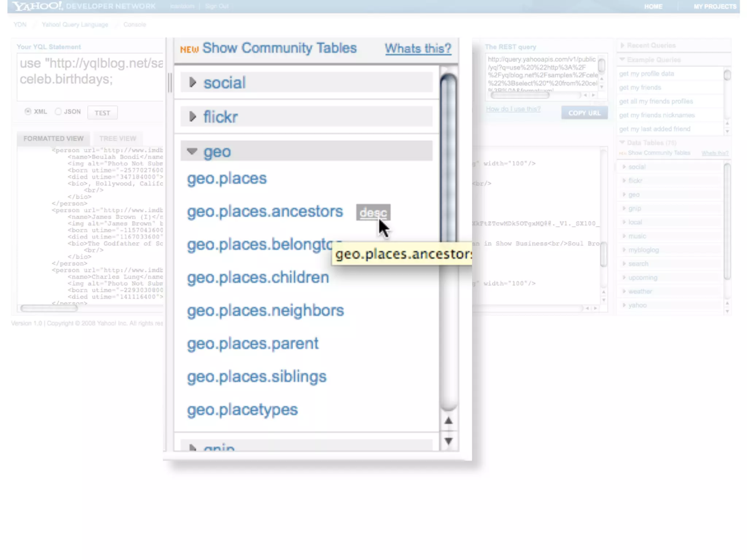The width and height of the screenshot is (747, 560).
Task: Open How do I use this? link
Action: [x=513, y=109]
